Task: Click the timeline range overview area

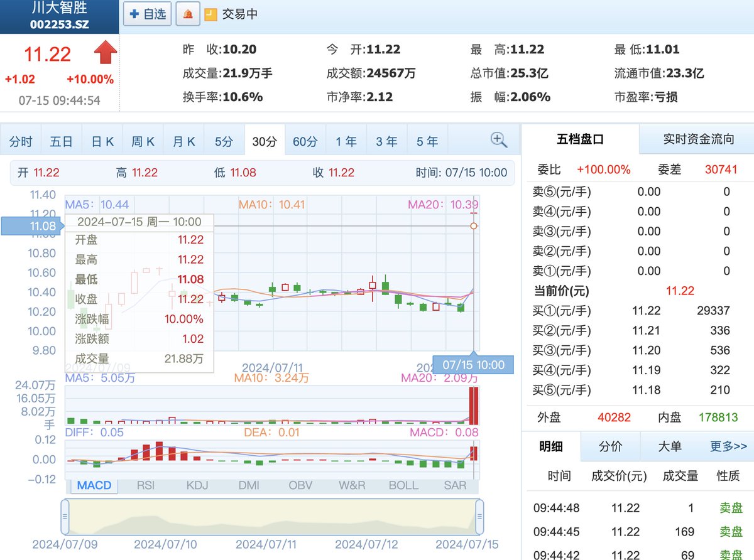Action: [x=272, y=516]
